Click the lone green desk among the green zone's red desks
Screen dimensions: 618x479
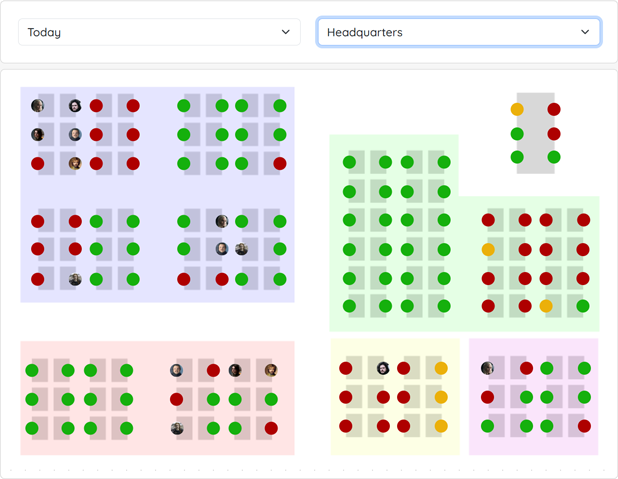pyautogui.click(x=583, y=306)
